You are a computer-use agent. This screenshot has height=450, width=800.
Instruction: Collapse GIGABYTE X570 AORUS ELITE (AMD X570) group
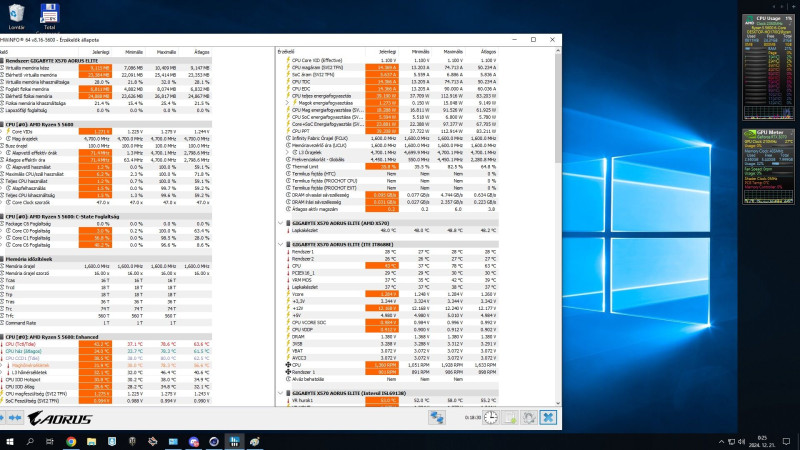(281, 223)
